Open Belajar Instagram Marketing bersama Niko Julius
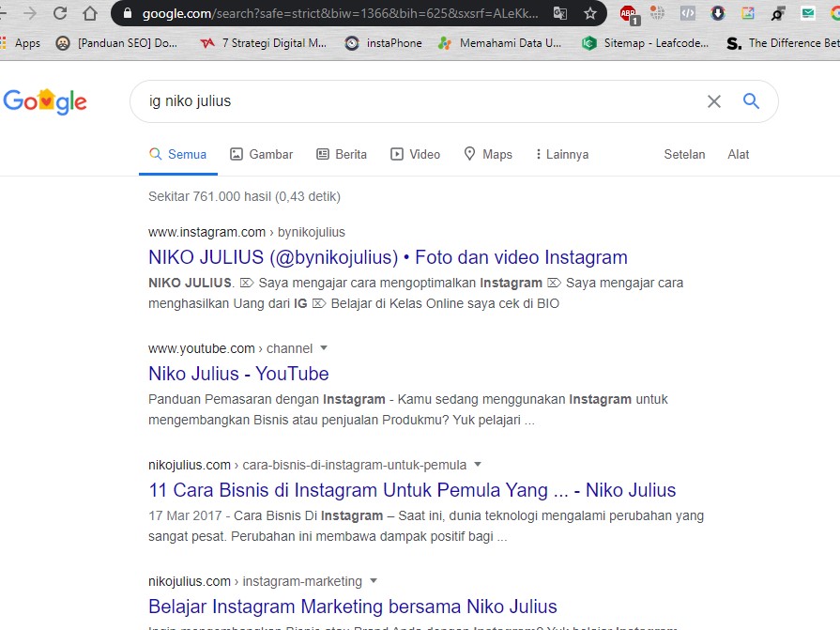The width and height of the screenshot is (840, 630). pos(353,607)
